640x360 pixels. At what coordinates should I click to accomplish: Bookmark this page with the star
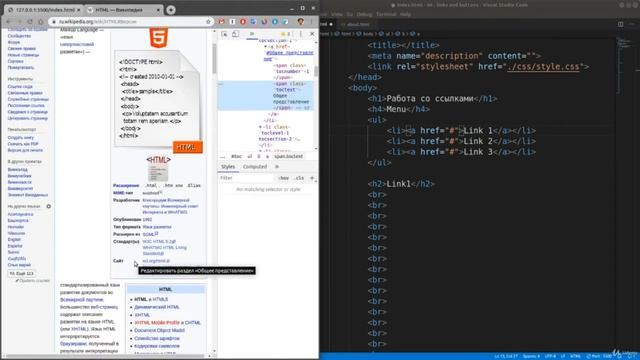click(x=208, y=22)
